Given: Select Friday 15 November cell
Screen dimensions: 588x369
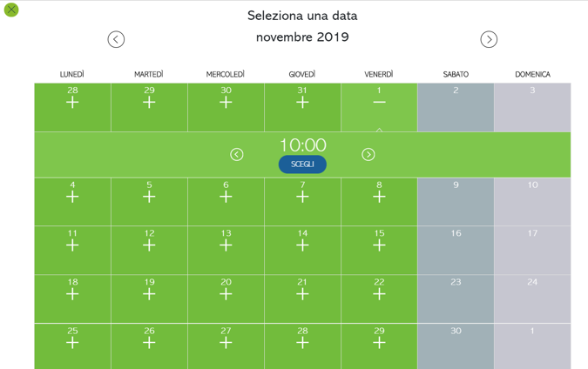Looking at the screenshot, I should coord(379,251).
